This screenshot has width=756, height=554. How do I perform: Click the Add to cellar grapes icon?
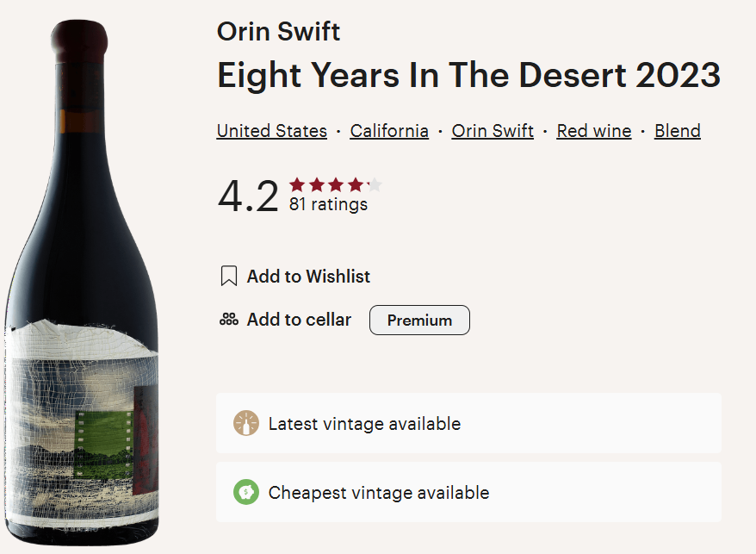[x=227, y=319]
